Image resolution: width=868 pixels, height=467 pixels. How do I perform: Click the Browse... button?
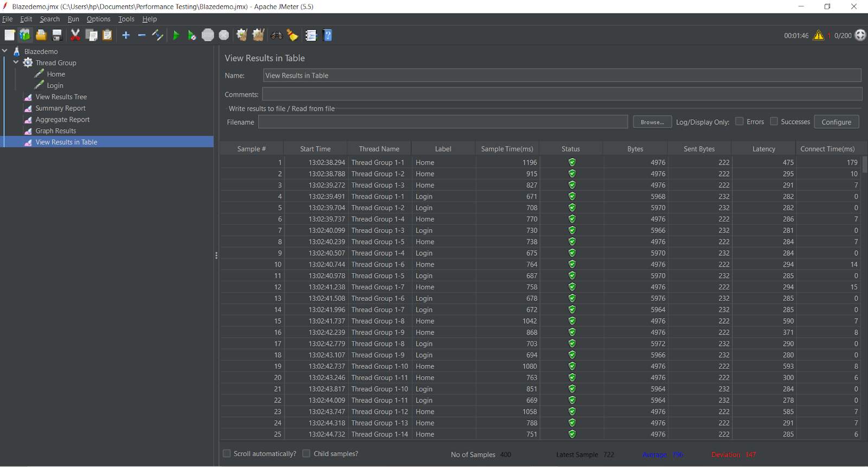pos(652,122)
